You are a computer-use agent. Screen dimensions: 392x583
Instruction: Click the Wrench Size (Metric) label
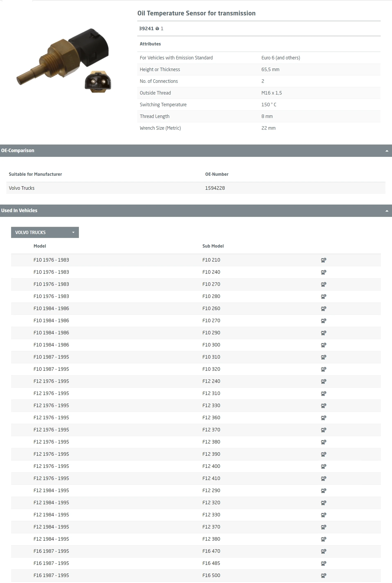[160, 128]
